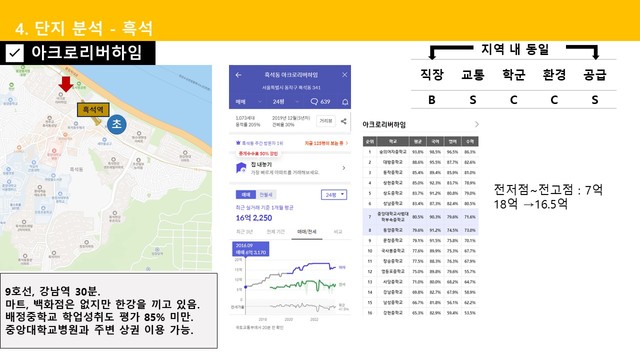Click the 흑석동 neighborhood label on the map
The width and height of the screenshot is (640, 360).
76,169
